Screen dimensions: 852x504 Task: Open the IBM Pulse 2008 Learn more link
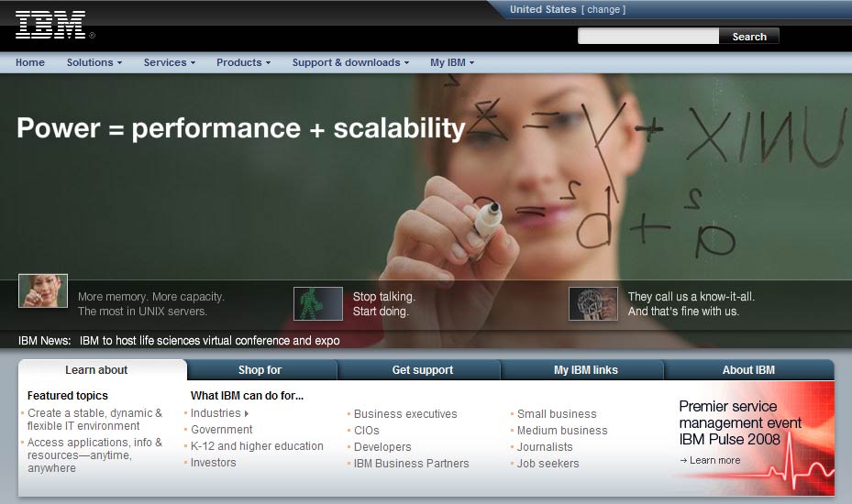(714, 460)
